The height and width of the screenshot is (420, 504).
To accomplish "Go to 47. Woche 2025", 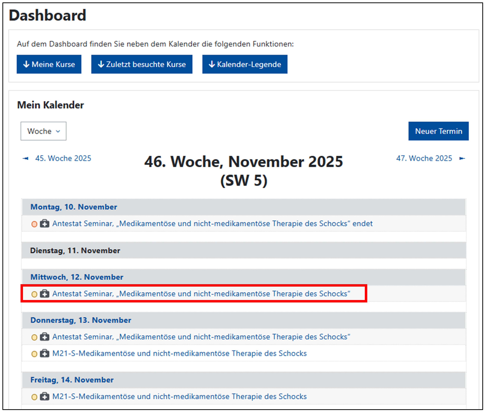I will [x=424, y=158].
